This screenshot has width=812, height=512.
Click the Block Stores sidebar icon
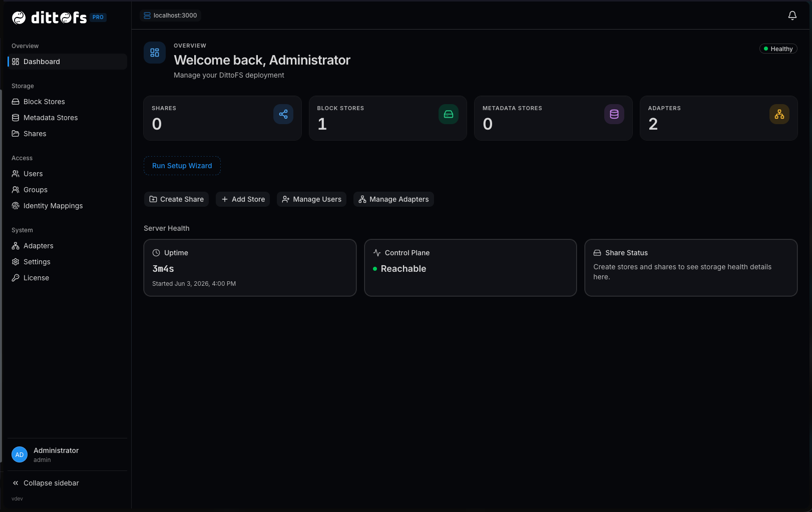16,102
